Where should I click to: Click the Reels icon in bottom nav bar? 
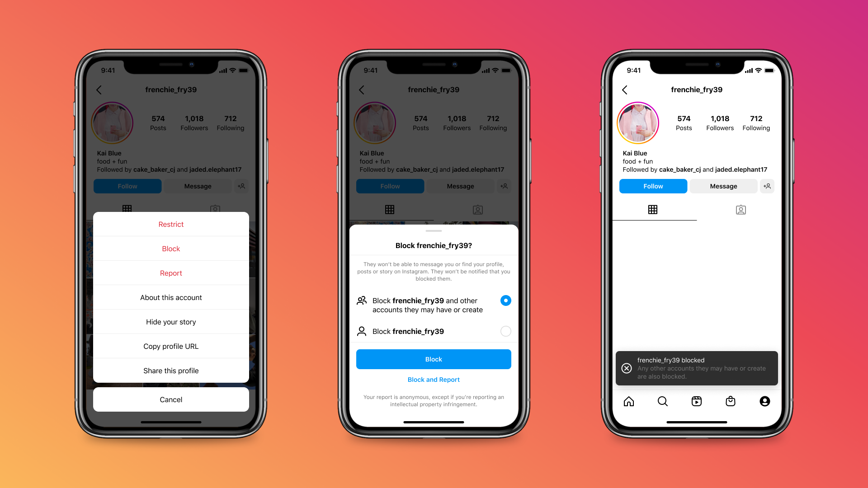point(696,401)
